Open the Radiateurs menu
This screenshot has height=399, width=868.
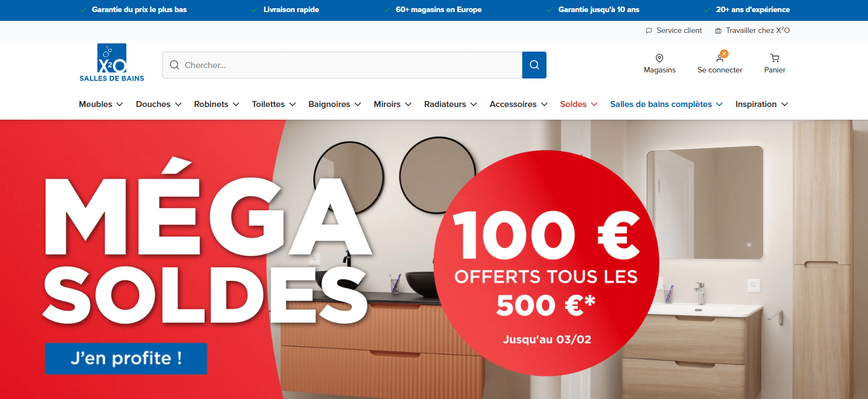point(450,104)
